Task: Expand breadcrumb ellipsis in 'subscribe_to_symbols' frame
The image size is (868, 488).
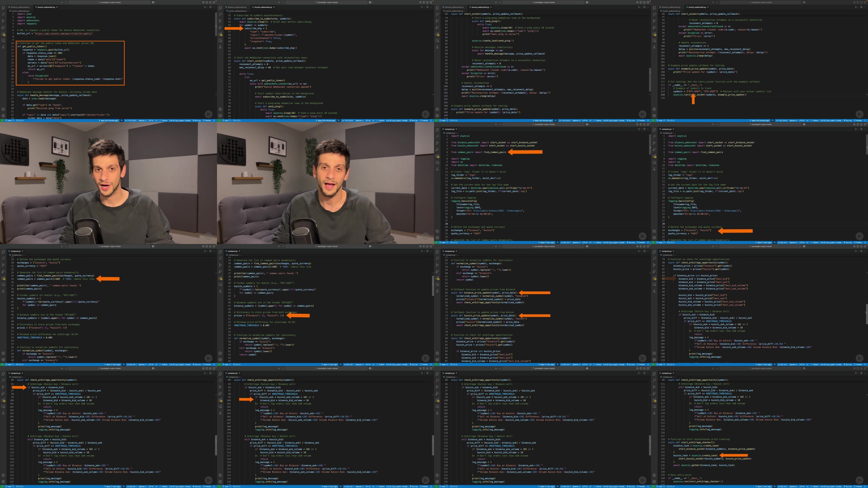Action: [x=249, y=11]
